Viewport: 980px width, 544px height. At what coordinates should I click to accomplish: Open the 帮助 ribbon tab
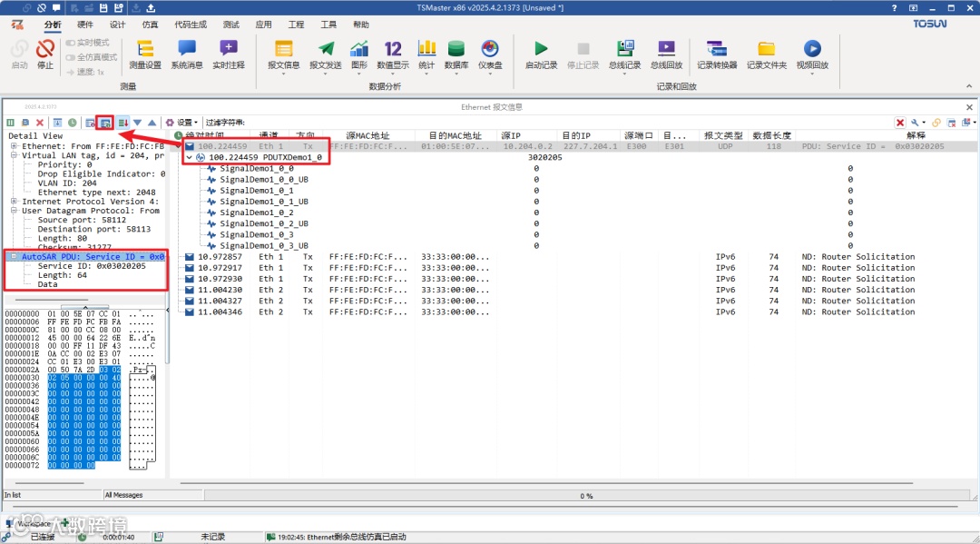point(361,25)
